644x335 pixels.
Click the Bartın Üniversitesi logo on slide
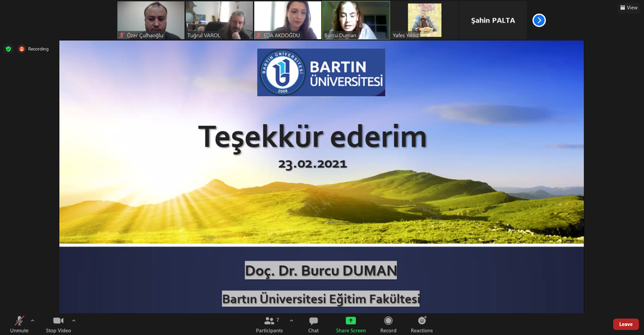(321, 72)
